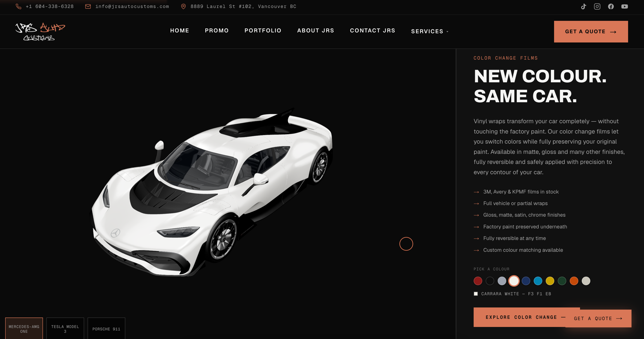The height and width of the screenshot is (339, 644).
Task: Click "Custom colour matching available"
Action: 523,250
